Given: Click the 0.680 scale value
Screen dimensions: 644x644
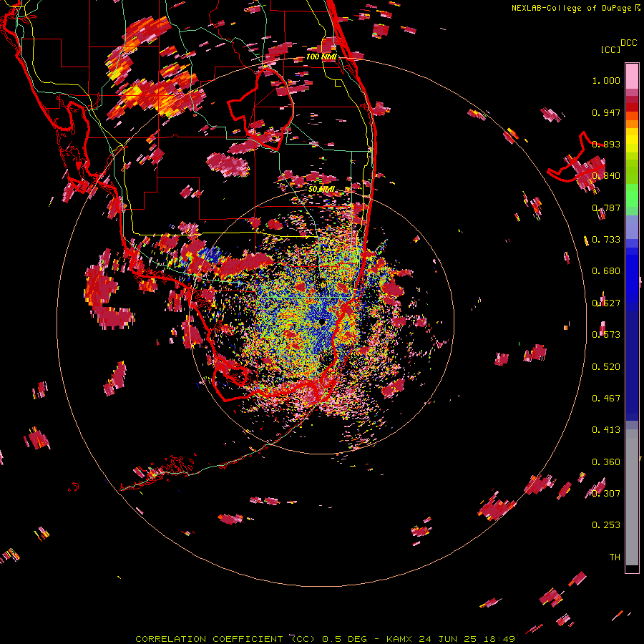Looking at the screenshot, I should coord(606,271).
